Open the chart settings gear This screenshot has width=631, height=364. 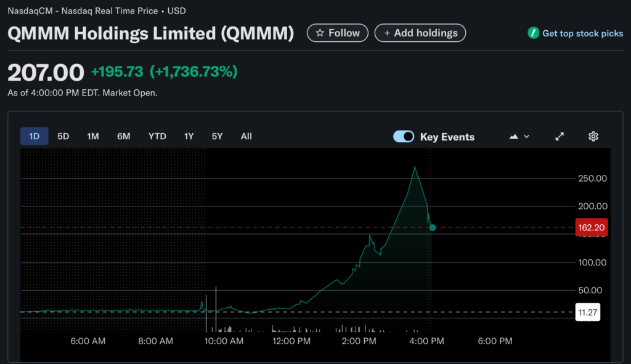point(593,136)
